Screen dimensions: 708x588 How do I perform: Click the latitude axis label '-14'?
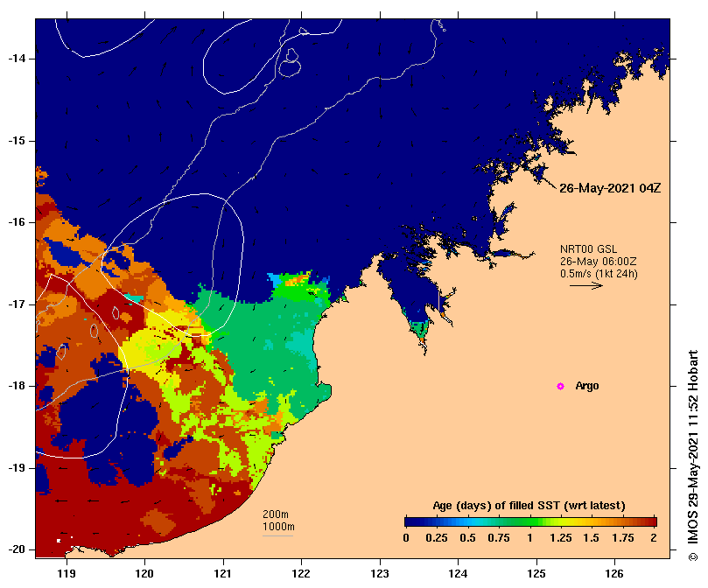[x=18, y=59]
